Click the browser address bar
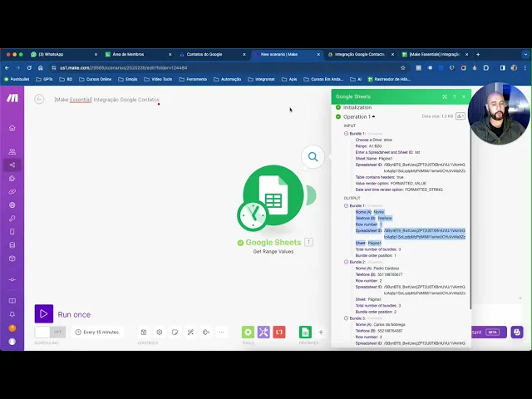This screenshot has height=399, width=532. pyautogui.click(x=227, y=68)
